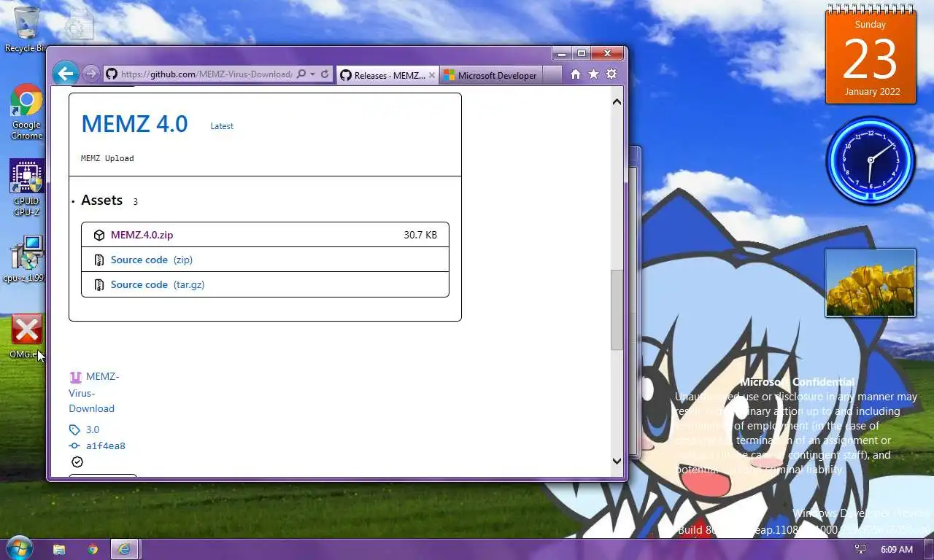The height and width of the screenshot is (560, 934).
Task: Click the commit icon beside a1f4ea8
Action: (x=74, y=446)
